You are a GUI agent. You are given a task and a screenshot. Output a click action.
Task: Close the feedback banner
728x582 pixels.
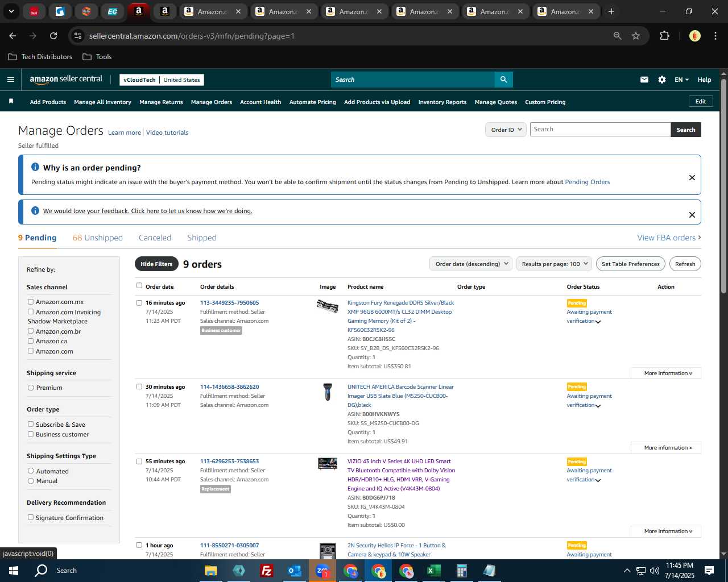[x=692, y=215]
